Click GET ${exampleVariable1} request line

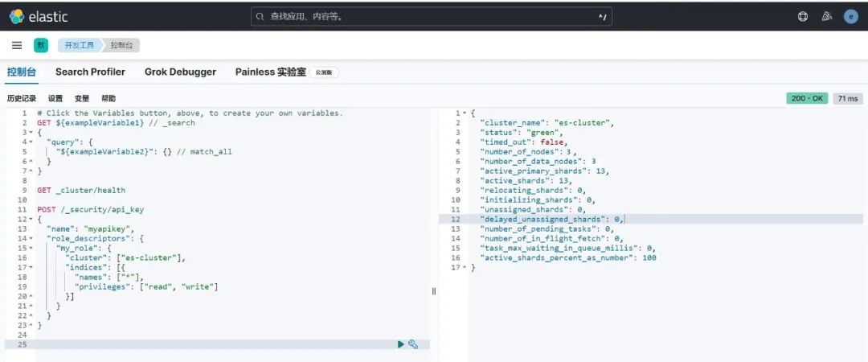point(116,122)
